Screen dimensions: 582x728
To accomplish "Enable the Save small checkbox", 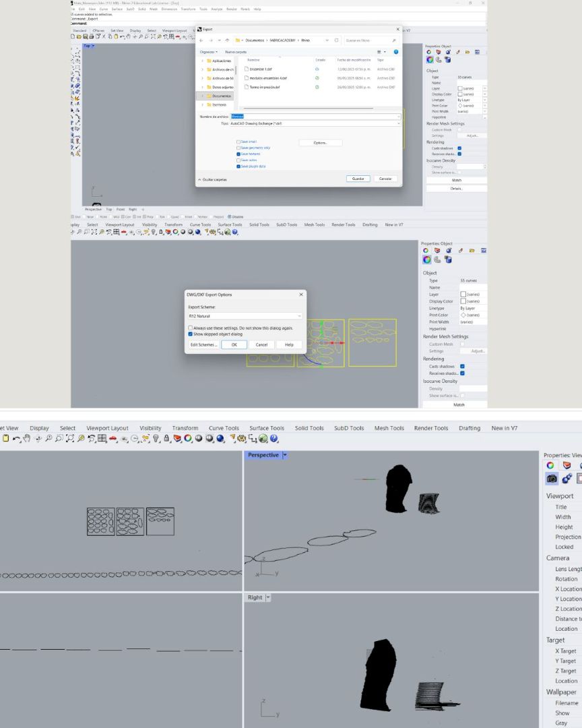I will [x=238, y=142].
